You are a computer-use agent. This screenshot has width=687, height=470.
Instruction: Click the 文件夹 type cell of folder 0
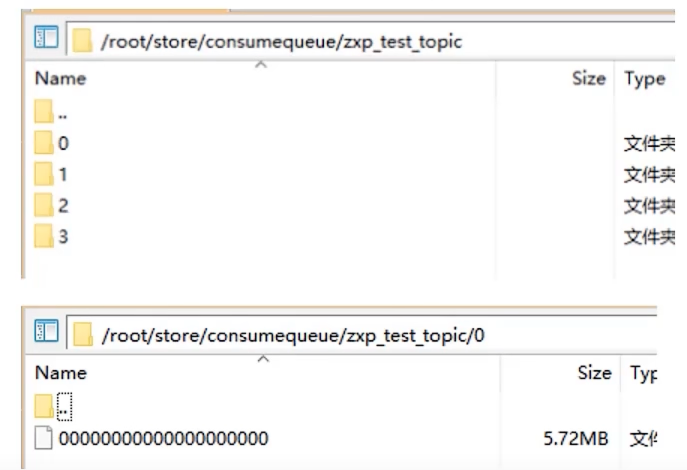pyautogui.click(x=649, y=144)
